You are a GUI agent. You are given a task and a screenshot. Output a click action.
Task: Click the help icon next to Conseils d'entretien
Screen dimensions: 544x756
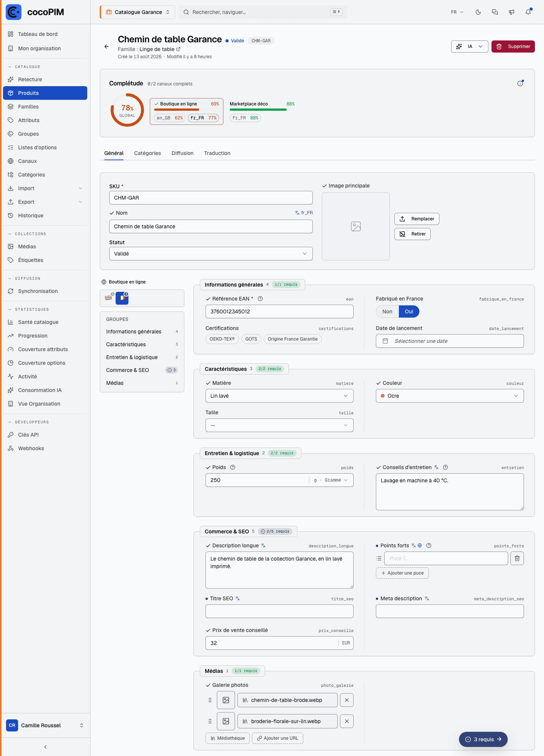tap(445, 467)
